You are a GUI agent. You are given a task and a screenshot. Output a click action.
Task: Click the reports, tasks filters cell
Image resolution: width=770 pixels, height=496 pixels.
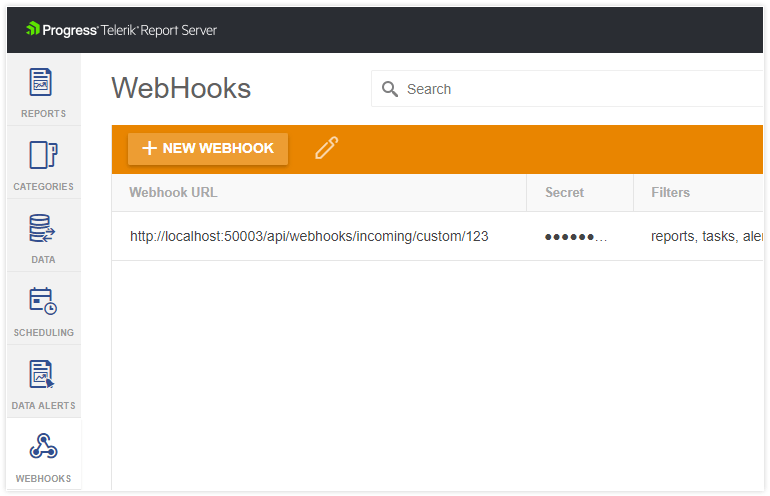700,237
